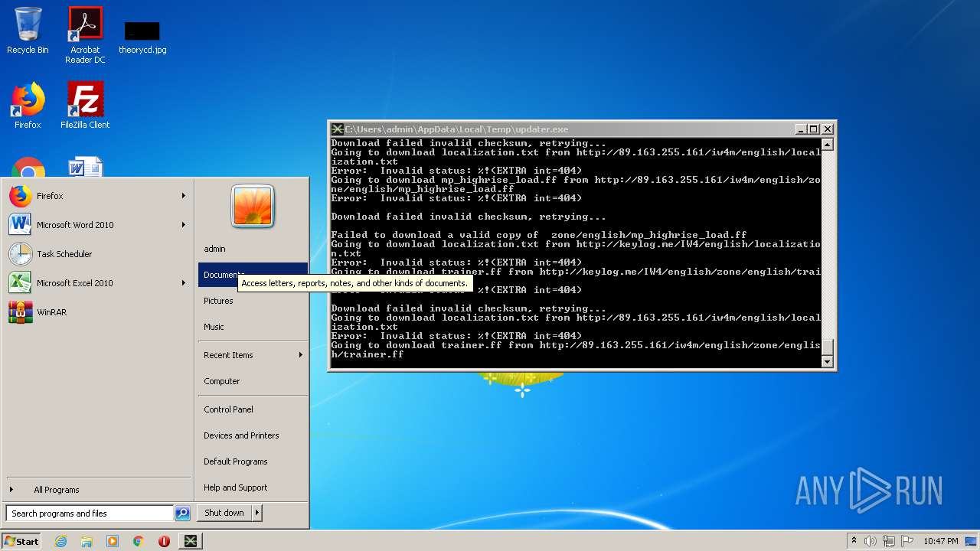Select theorycd.jpg file on desktop
980x551 pixels.
pyautogui.click(x=142, y=37)
